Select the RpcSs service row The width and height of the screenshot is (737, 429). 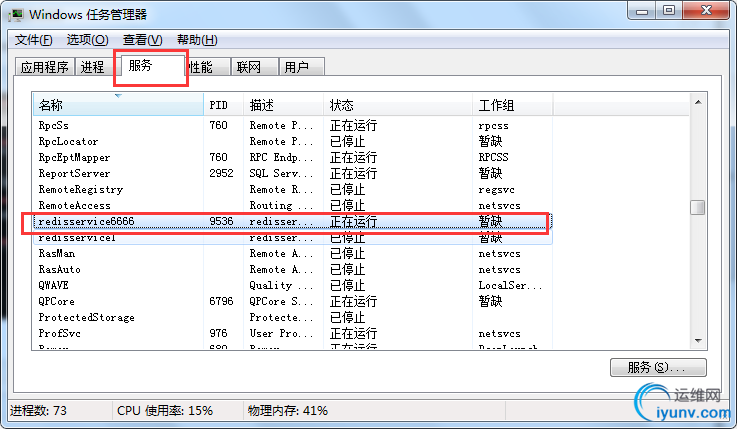pyautogui.click(x=292, y=125)
